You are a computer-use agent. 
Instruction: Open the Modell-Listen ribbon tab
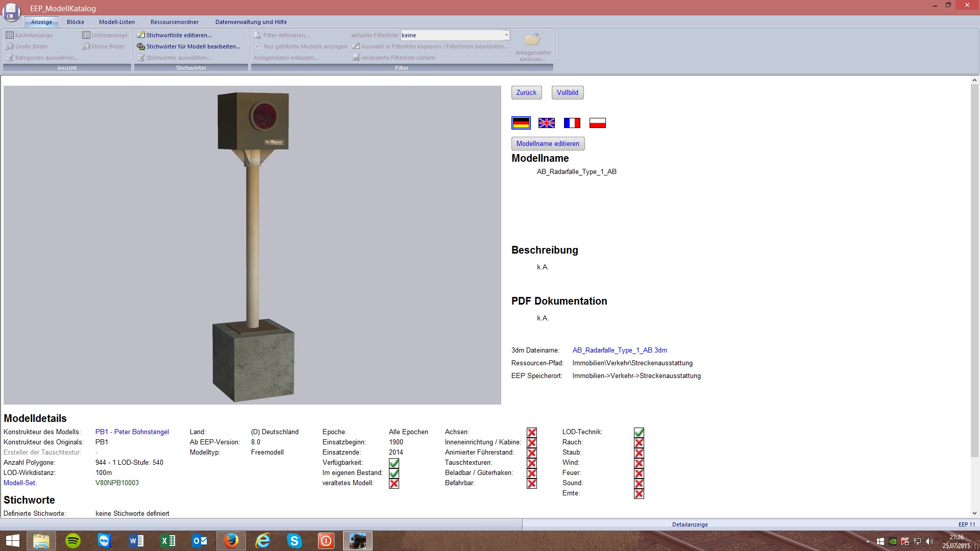[x=117, y=22]
